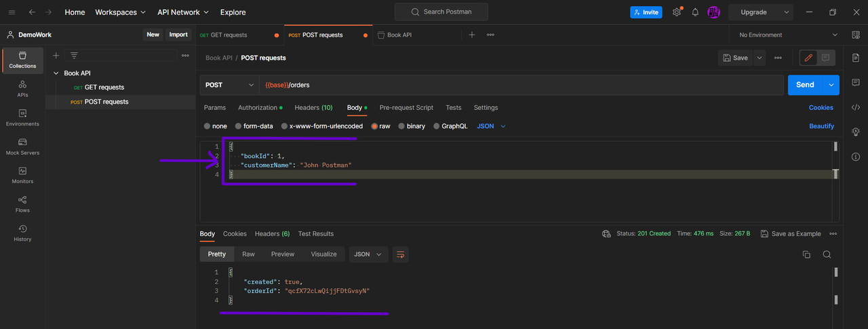This screenshot has width=868, height=329.
Task: Open the Workspaces dropdown
Action: 120,12
